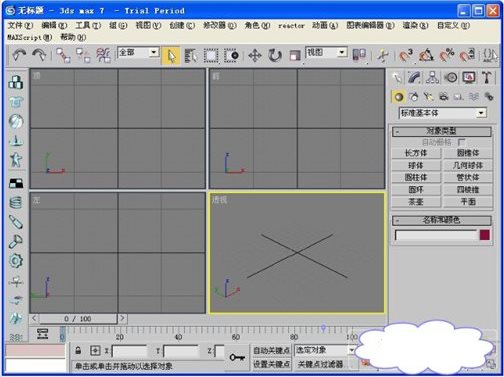Toggle absolute/offset transform type-in mode
This screenshot has width=504, height=377.
pyautogui.click(x=95, y=351)
